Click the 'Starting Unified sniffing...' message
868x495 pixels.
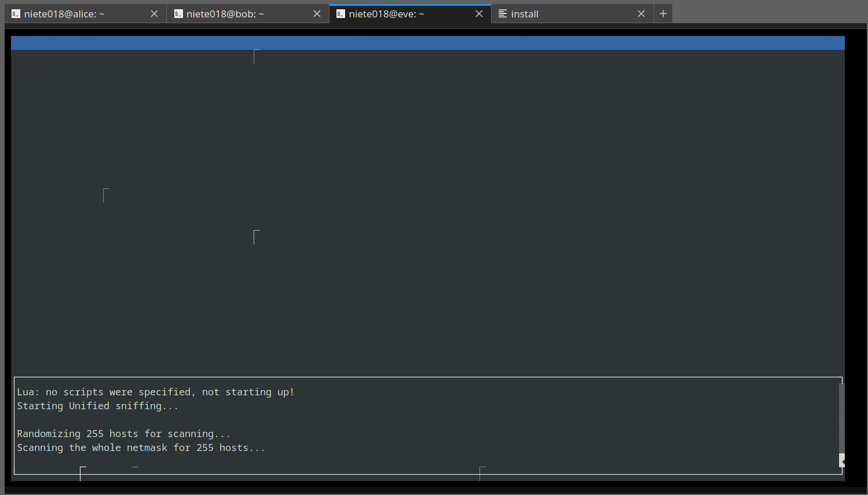(x=97, y=406)
